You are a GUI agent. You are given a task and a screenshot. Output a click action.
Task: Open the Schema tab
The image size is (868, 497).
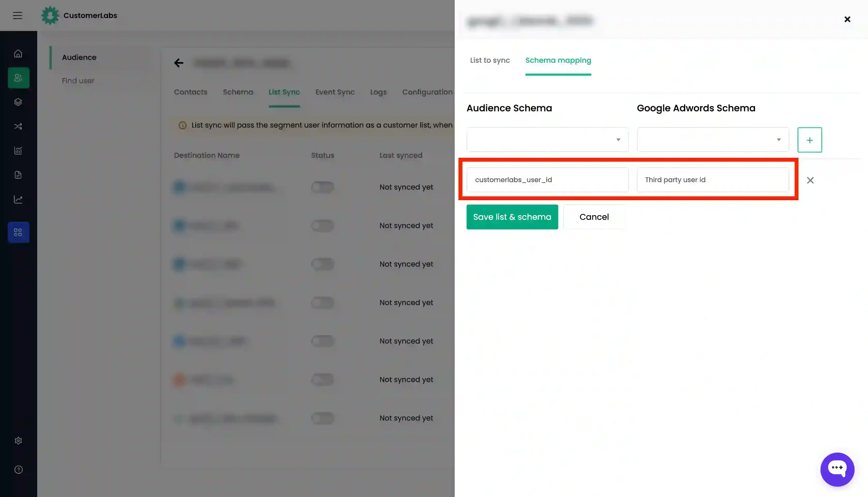238,92
